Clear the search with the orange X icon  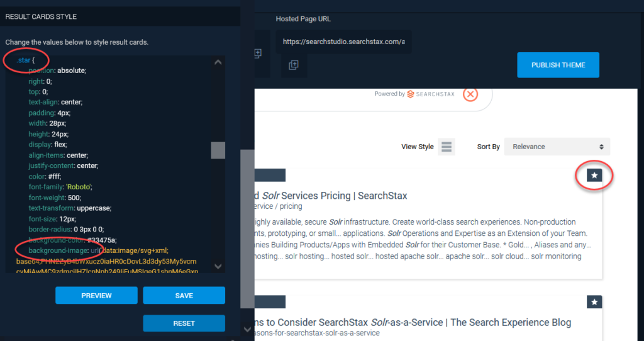(470, 94)
